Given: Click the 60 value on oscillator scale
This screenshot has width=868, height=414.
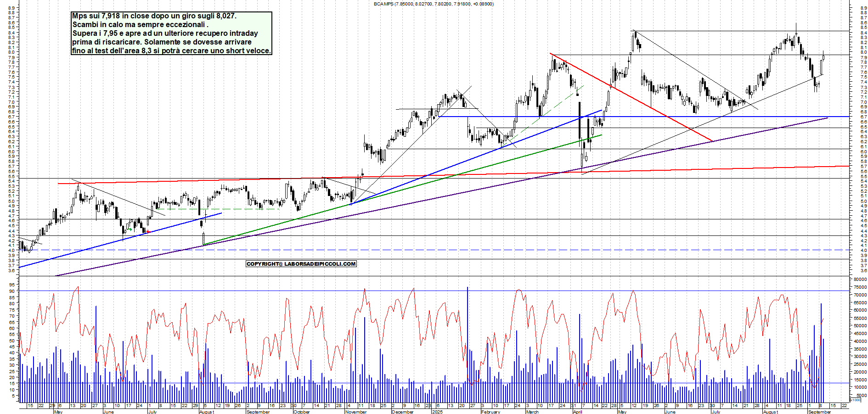Looking at the screenshot, I should point(12,329).
